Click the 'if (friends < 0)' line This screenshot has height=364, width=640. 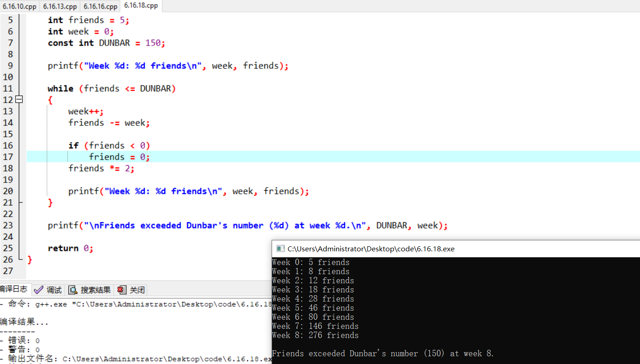pyautogui.click(x=109, y=146)
